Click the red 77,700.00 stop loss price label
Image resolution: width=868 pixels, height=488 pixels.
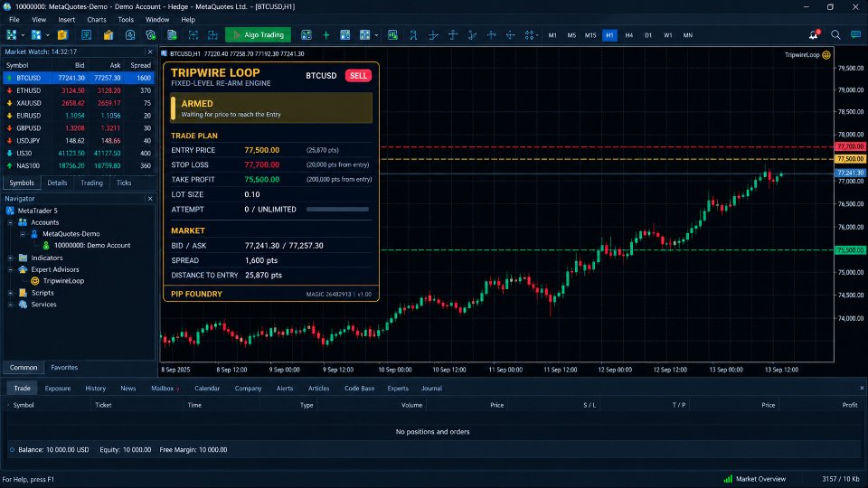[x=850, y=146]
